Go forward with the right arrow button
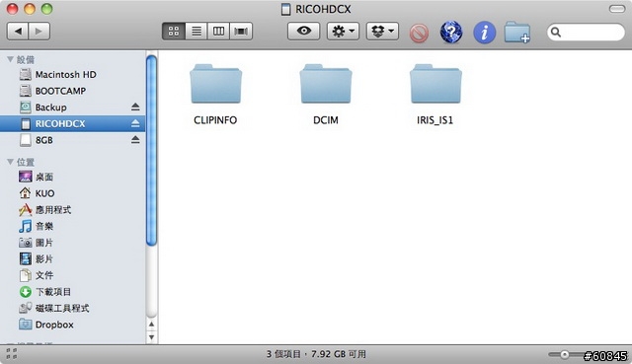 [x=39, y=31]
